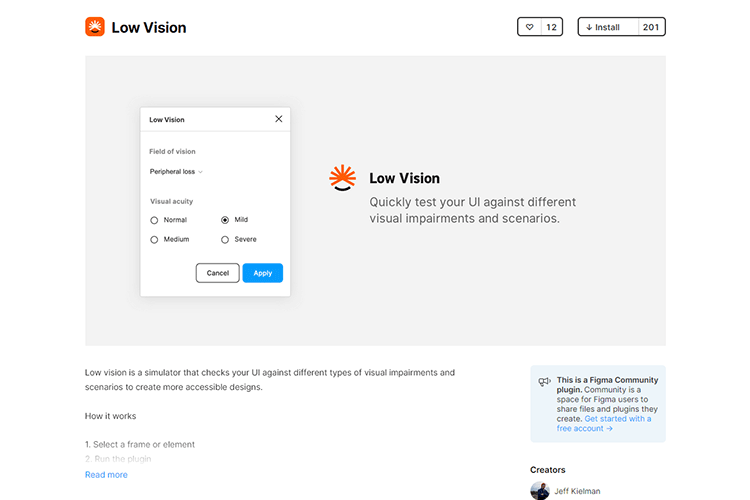
Task: Pick the Severe visual acuity radio
Action: point(225,240)
